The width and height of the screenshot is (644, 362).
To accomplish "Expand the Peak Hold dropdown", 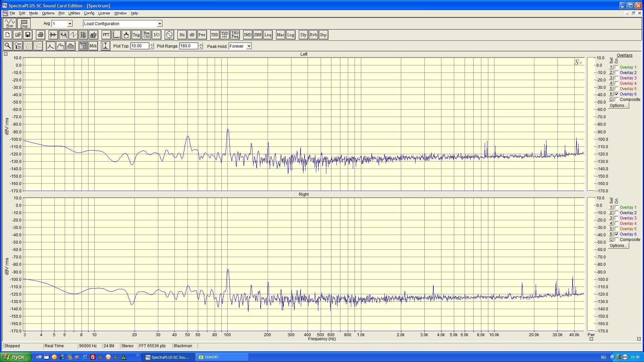I will point(249,46).
